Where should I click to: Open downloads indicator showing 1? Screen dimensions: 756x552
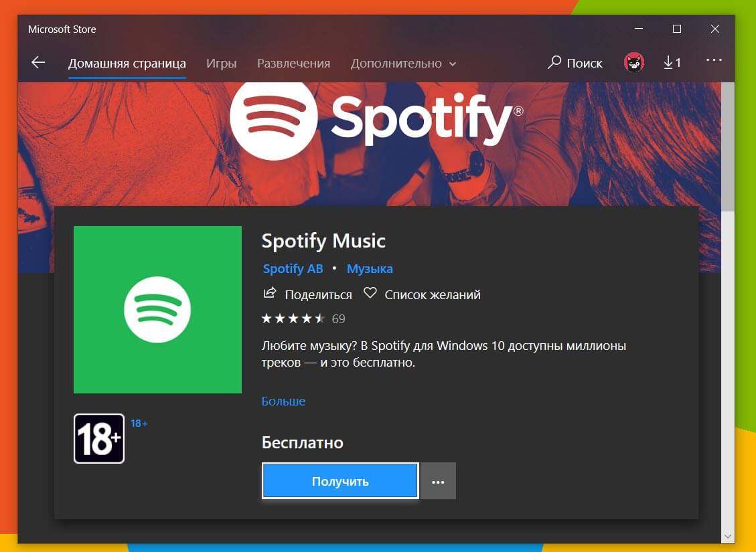click(x=672, y=63)
